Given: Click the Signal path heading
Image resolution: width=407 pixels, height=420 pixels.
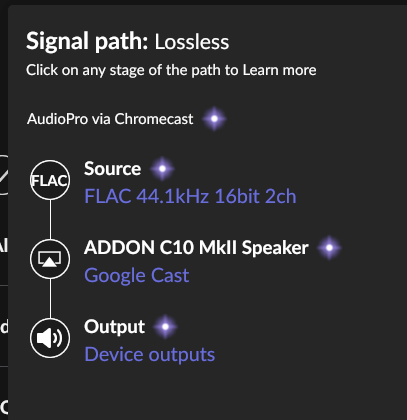Looking at the screenshot, I should [x=87, y=42].
